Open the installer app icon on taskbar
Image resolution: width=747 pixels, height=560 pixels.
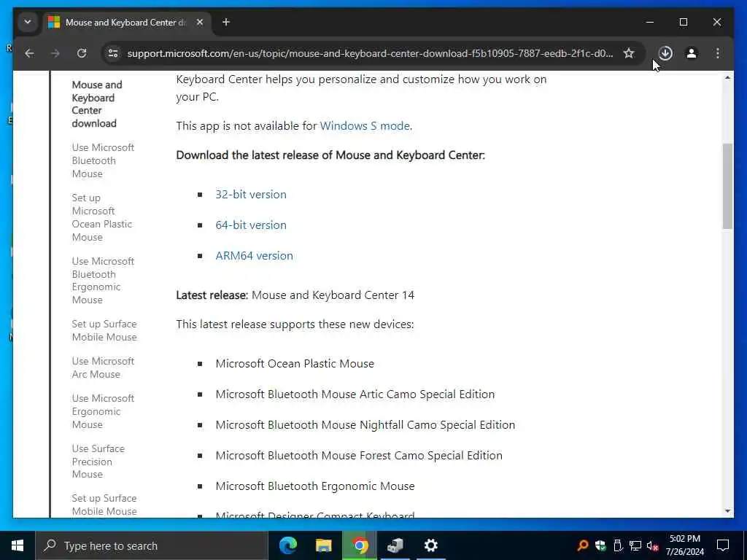tap(395, 545)
